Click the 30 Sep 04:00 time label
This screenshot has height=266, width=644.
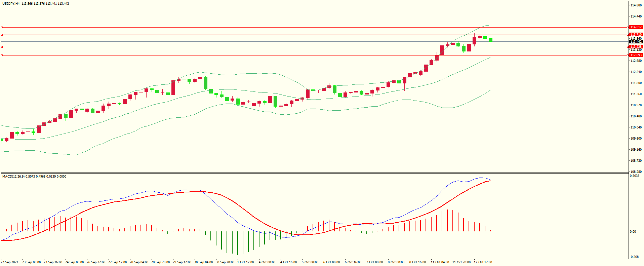203,262
